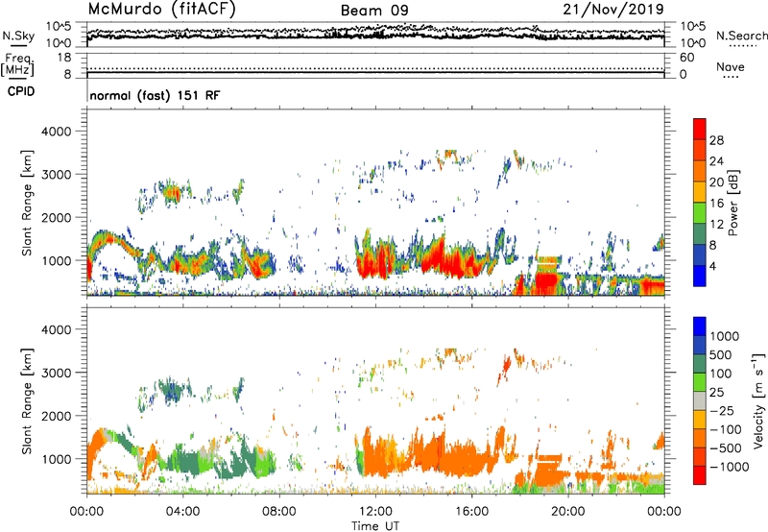Image resolution: width=768 pixels, height=532 pixels.
Task: Click the 'CPID' label
Action: point(21,91)
